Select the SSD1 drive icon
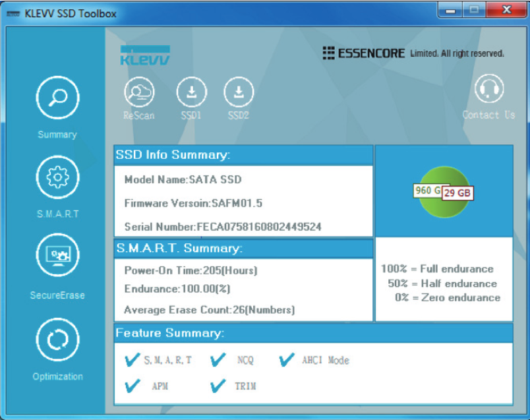The height and width of the screenshot is (420, 530). click(x=192, y=92)
